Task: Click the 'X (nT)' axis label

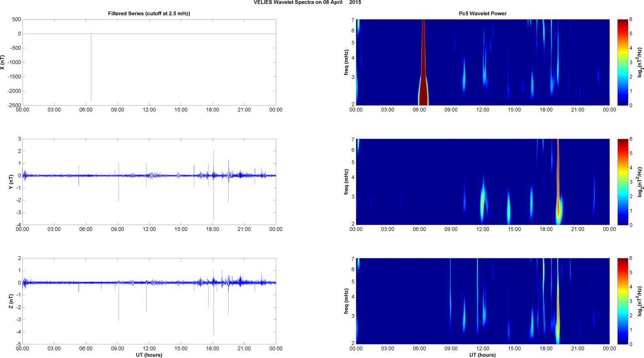Action: pyautogui.click(x=3, y=62)
